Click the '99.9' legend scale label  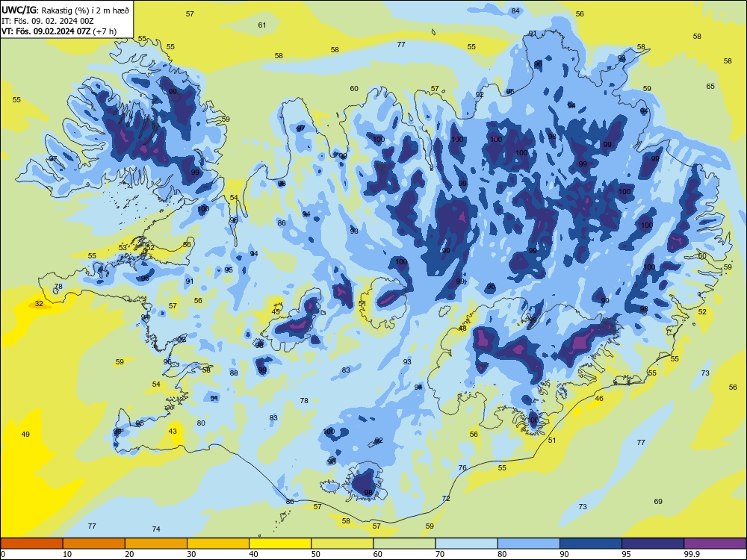point(692,554)
